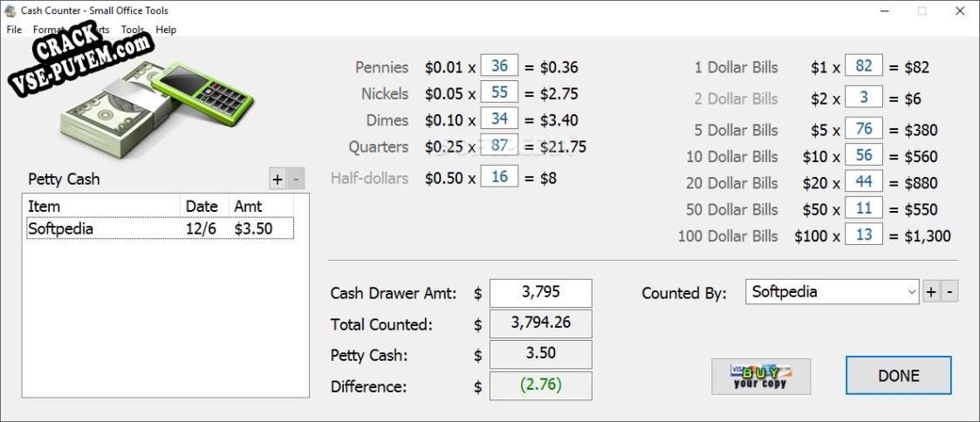The height and width of the screenshot is (422, 980).
Task: Open the Tools menu
Action: point(133,30)
